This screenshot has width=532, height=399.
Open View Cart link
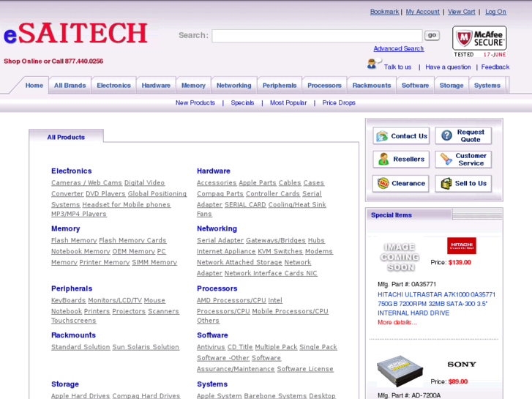point(462,12)
